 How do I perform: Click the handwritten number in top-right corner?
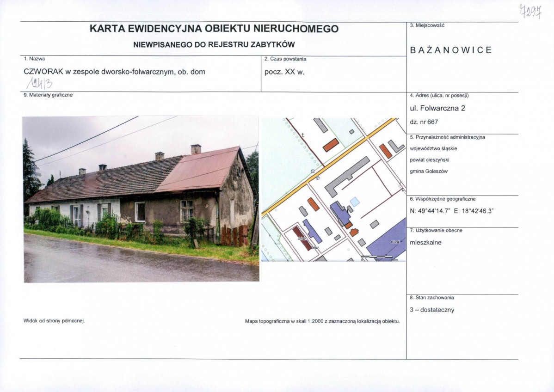[531, 12]
